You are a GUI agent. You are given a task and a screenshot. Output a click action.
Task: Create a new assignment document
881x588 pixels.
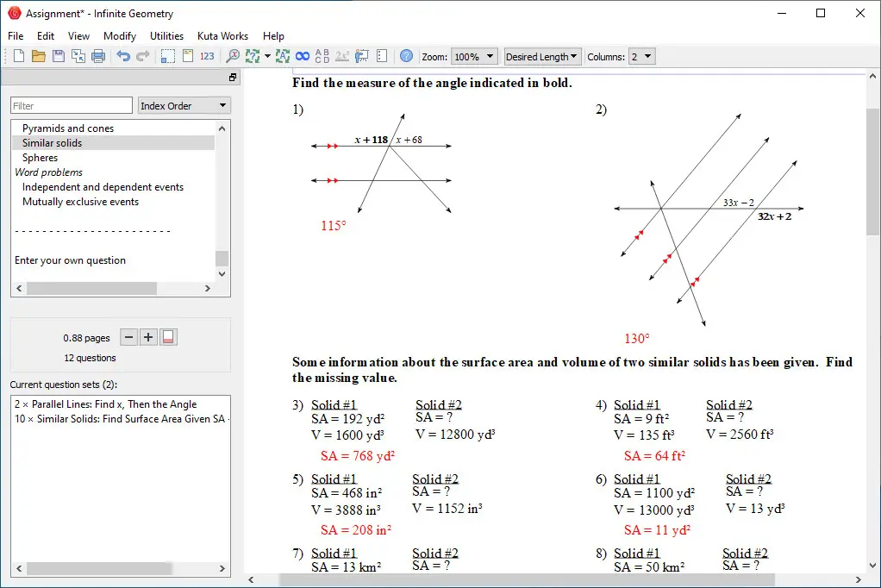point(19,56)
